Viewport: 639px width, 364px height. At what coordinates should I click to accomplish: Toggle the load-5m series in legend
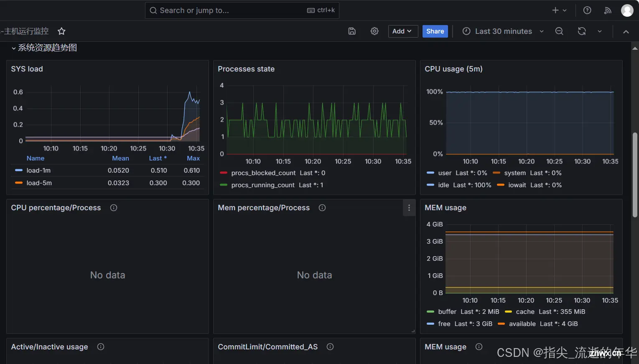[39, 183]
